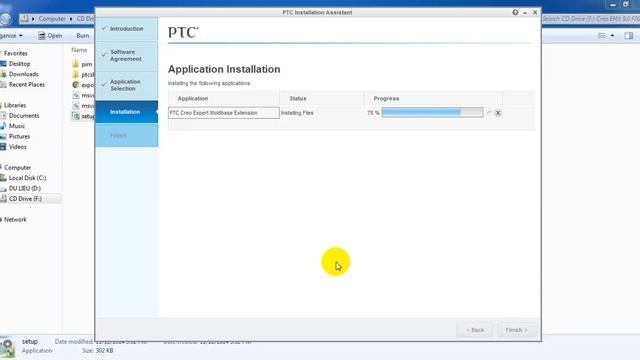The image size is (640, 360).
Task: Click the Status column header
Action: point(298,98)
